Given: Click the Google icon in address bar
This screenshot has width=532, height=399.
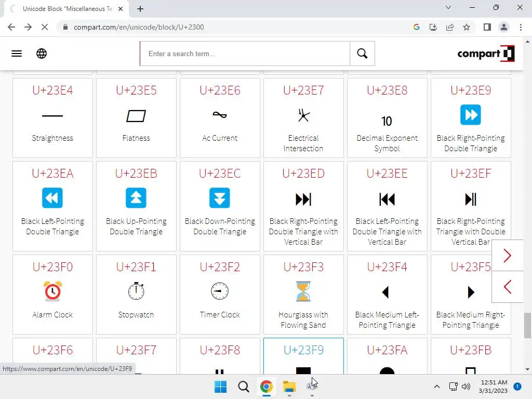Looking at the screenshot, I should (x=416, y=27).
